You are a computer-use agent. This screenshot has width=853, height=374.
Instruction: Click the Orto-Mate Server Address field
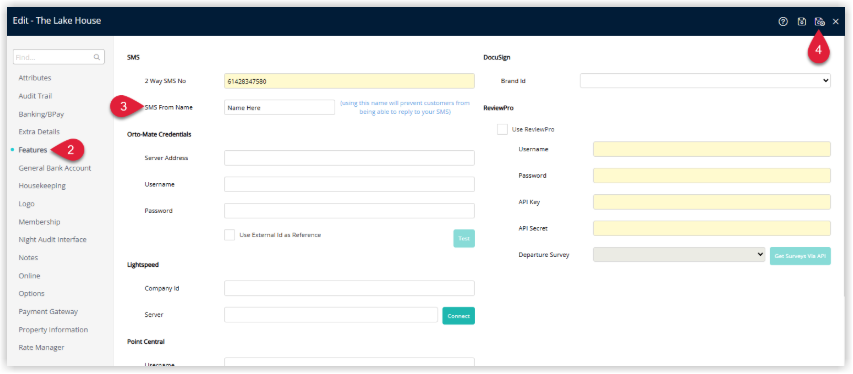point(349,158)
